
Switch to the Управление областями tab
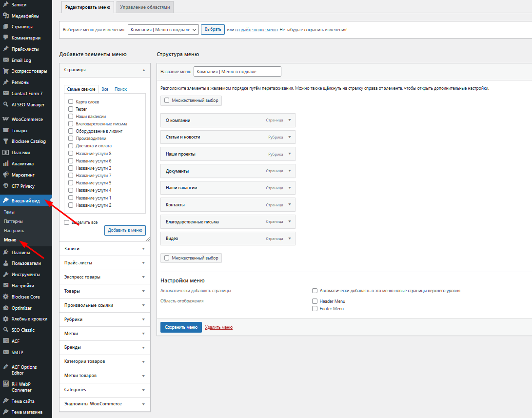(x=145, y=7)
